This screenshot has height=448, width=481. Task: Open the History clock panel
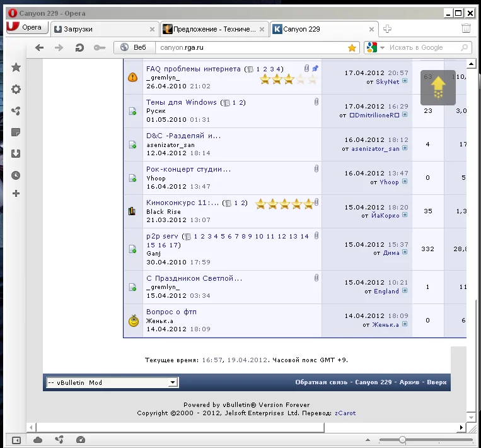tap(16, 175)
